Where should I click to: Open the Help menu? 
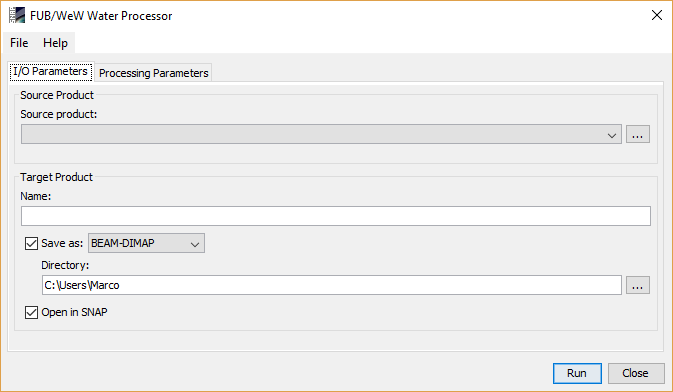[x=55, y=43]
